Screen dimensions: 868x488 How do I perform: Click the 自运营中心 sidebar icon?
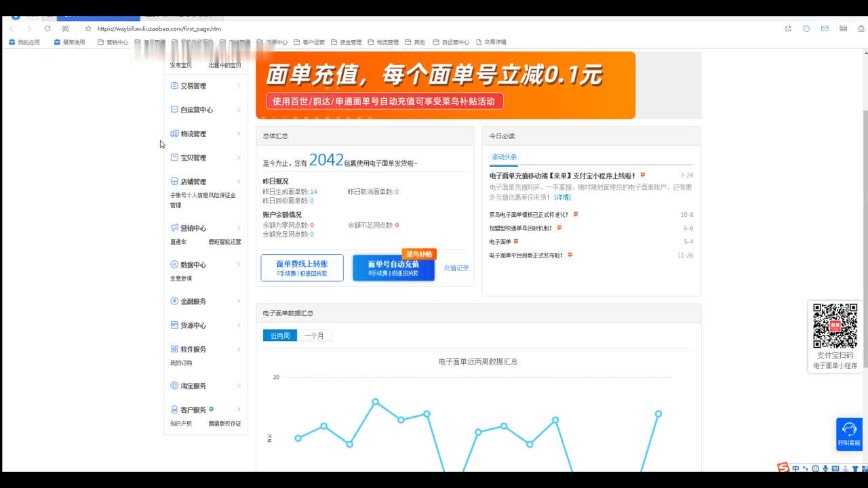(x=174, y=110)
